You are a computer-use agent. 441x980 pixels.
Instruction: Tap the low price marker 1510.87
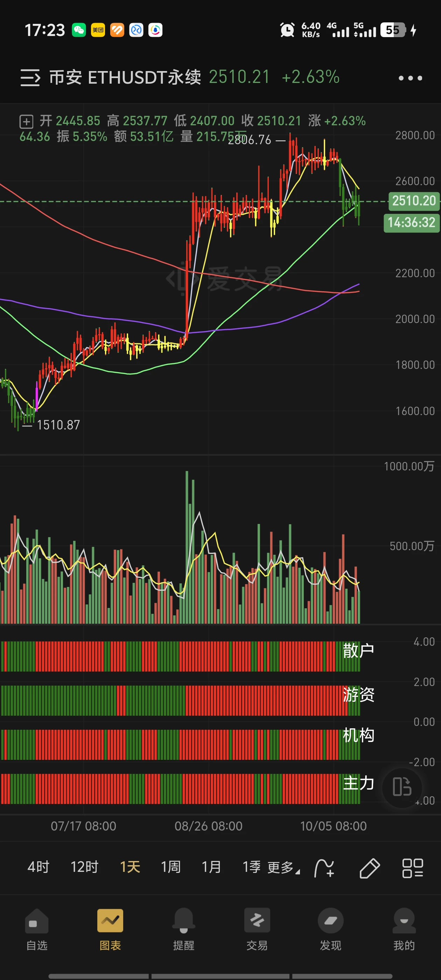[58, 425]
